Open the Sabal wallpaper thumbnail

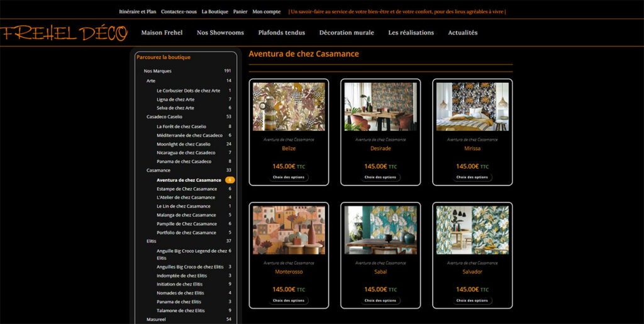[x=380, y=230]
